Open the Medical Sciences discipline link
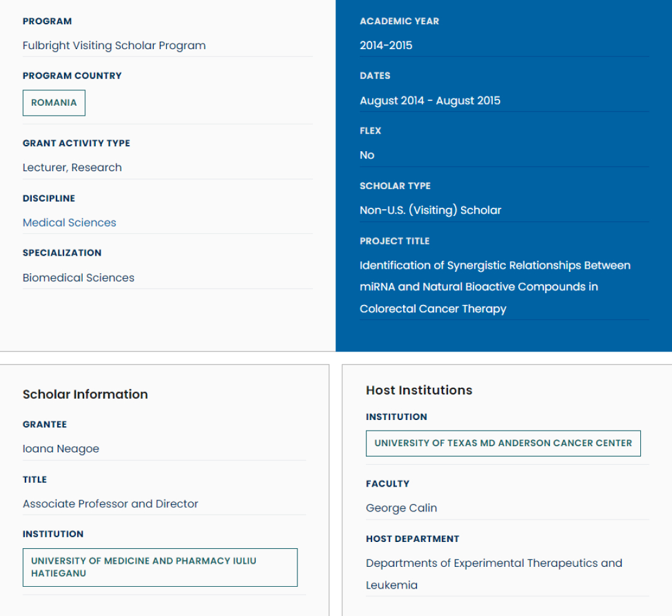This screenshot has height=616, width=672. click(x=69, y=223)
